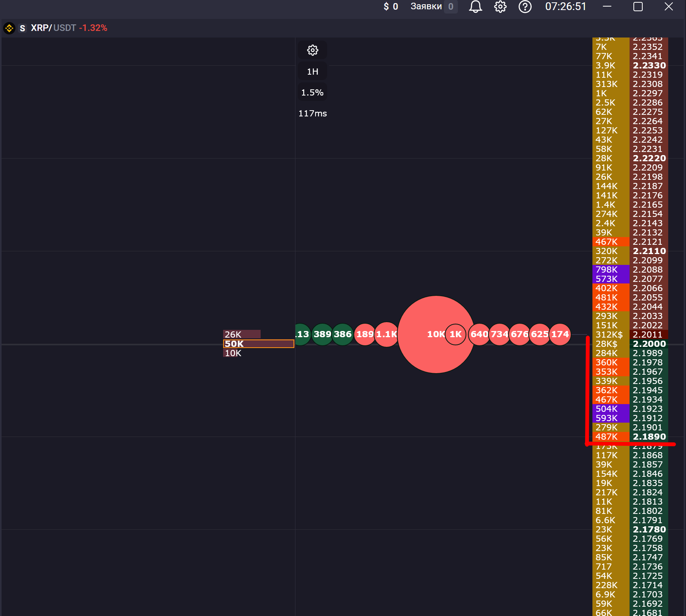Open the 1H timeframe selector

(312, 72)
